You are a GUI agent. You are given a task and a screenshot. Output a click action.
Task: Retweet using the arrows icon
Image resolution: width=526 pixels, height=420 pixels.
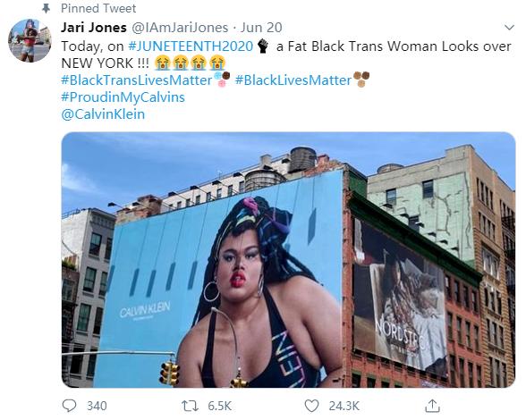pos(190,406)
